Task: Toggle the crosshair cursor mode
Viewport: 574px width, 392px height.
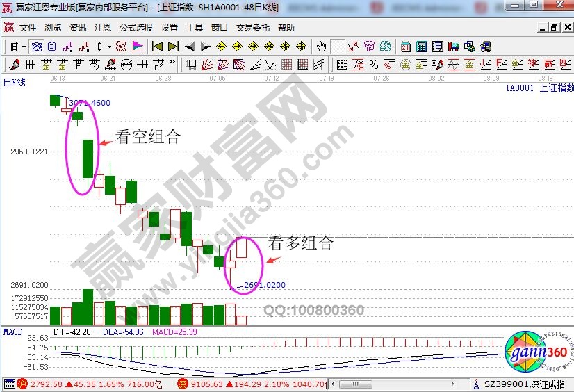Action: pos(338,47)
